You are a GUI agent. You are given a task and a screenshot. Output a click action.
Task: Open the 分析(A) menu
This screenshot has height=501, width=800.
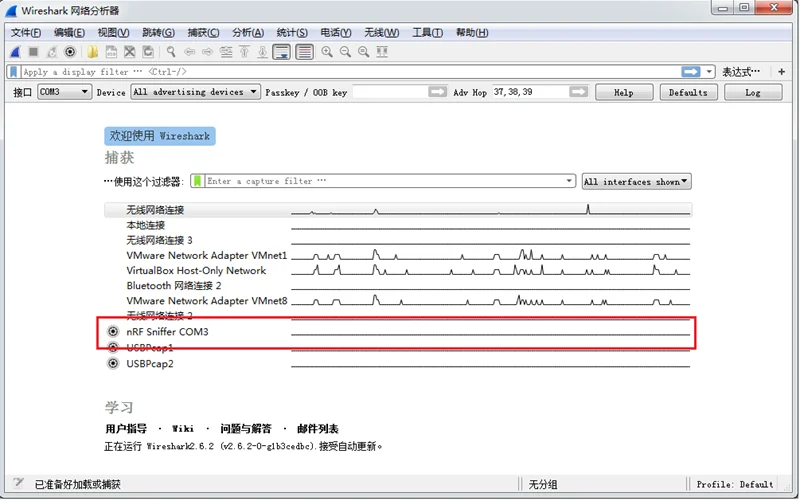[248, 33]
